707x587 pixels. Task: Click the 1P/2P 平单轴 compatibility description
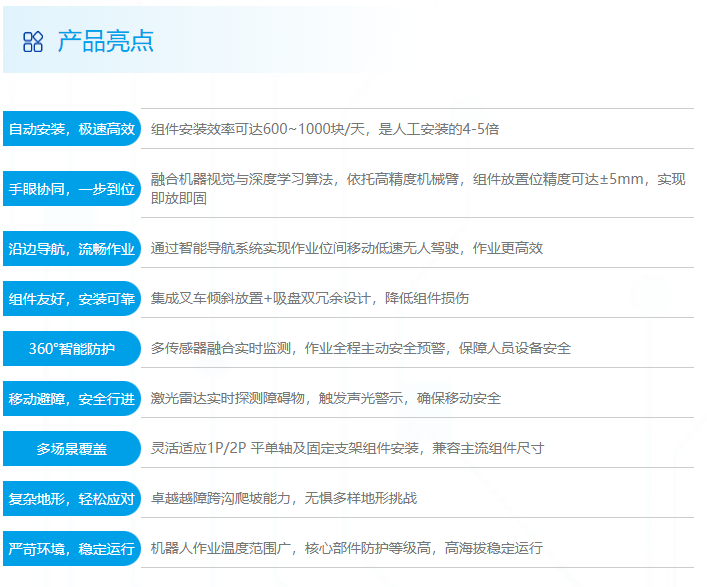(x=347, y=448)
